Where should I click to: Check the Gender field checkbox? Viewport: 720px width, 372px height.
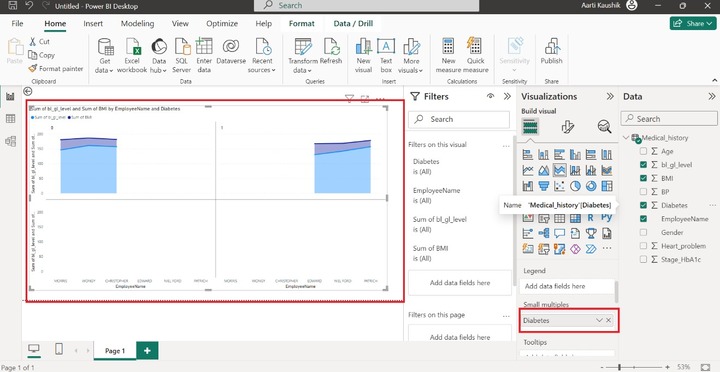pyautogui.click(x=643, y=232)
